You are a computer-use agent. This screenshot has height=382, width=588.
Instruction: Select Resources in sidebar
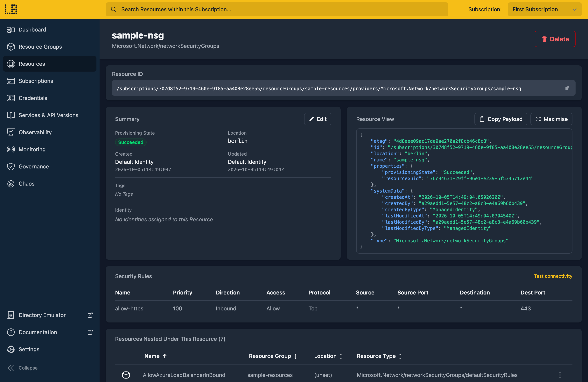pyautogui.click(x=50, y=64)
